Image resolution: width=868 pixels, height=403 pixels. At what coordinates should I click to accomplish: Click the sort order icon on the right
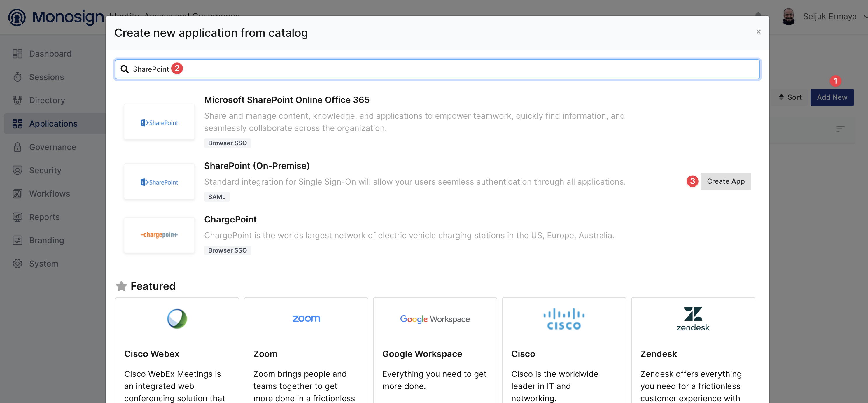(x=841, y=129)
